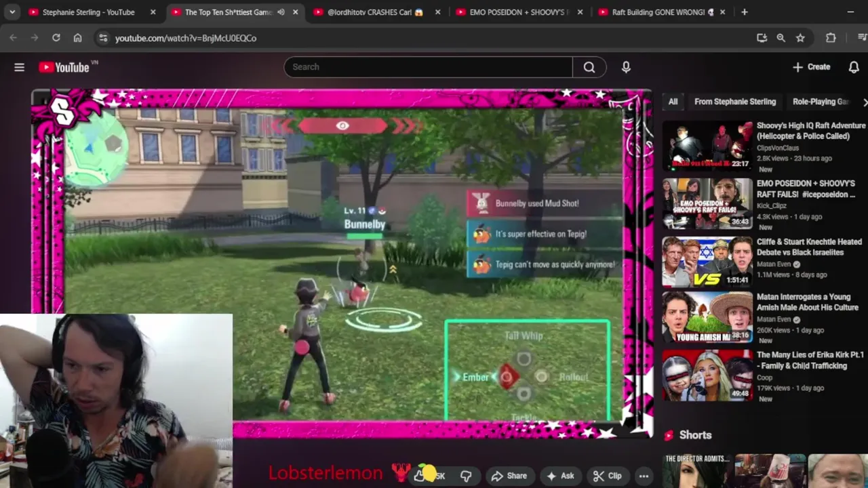Image resolution: width=868 pixels, height=488 pixels.
Task: Switch to @lordhitotv CRASHES Carl tab
Action: click(x=375, y=12)
